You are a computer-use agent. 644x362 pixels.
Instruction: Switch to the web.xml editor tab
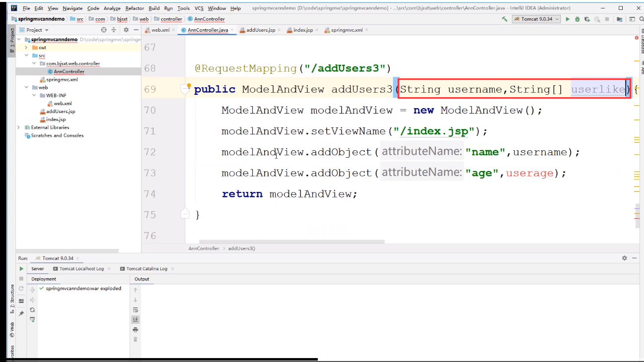[160, 30]
